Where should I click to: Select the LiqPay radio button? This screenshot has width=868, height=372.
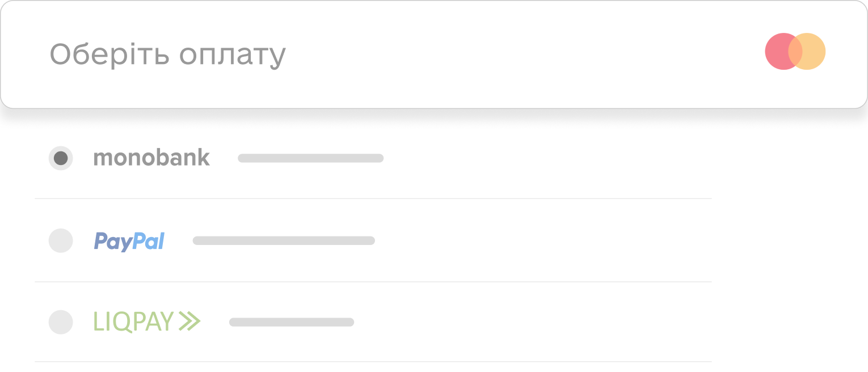pyautogui.click(x=61, y=322)
